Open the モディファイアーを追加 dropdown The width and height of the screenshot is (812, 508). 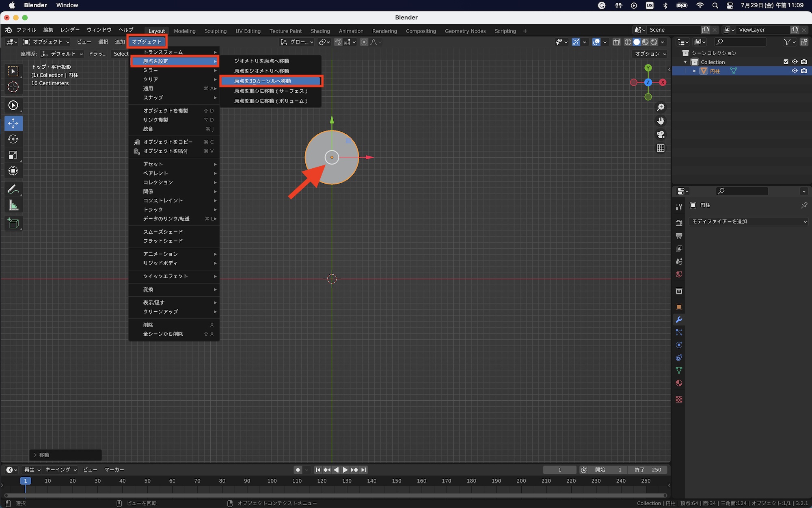pos(748,221)
